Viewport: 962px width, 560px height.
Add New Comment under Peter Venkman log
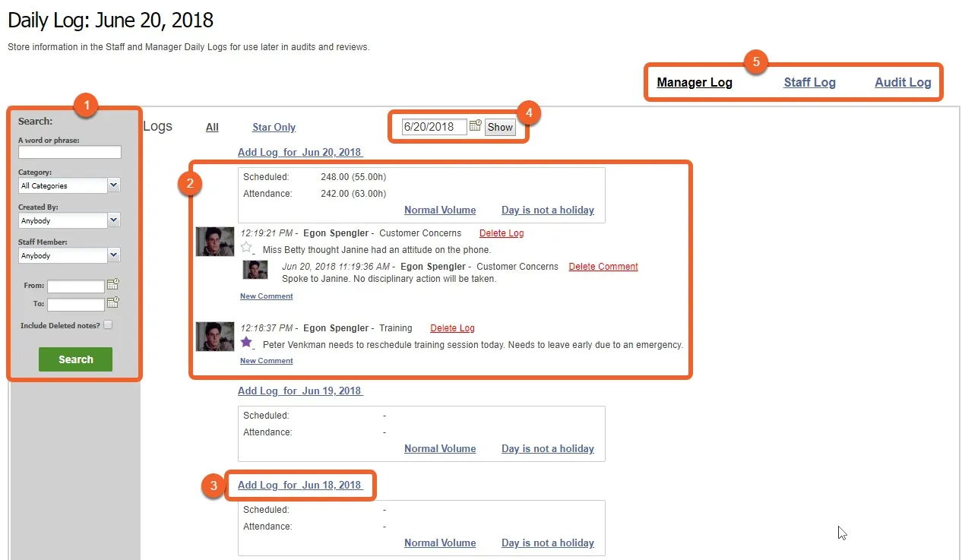click(266, 361)
